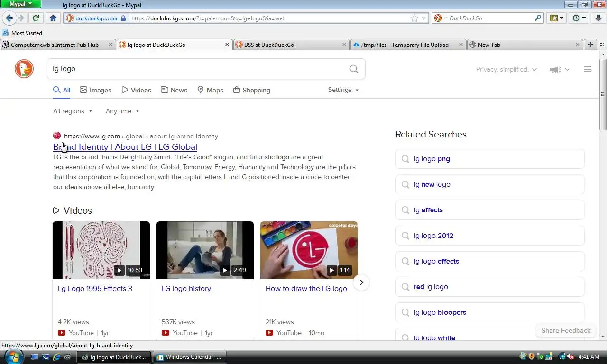Search related lg effects

[490, 210]
